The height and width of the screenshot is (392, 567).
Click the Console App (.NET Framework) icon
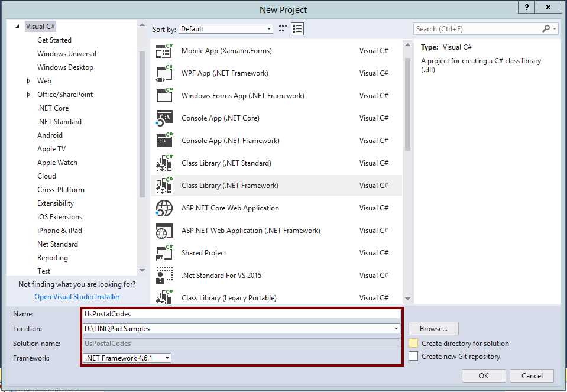(x=164, y=141)
